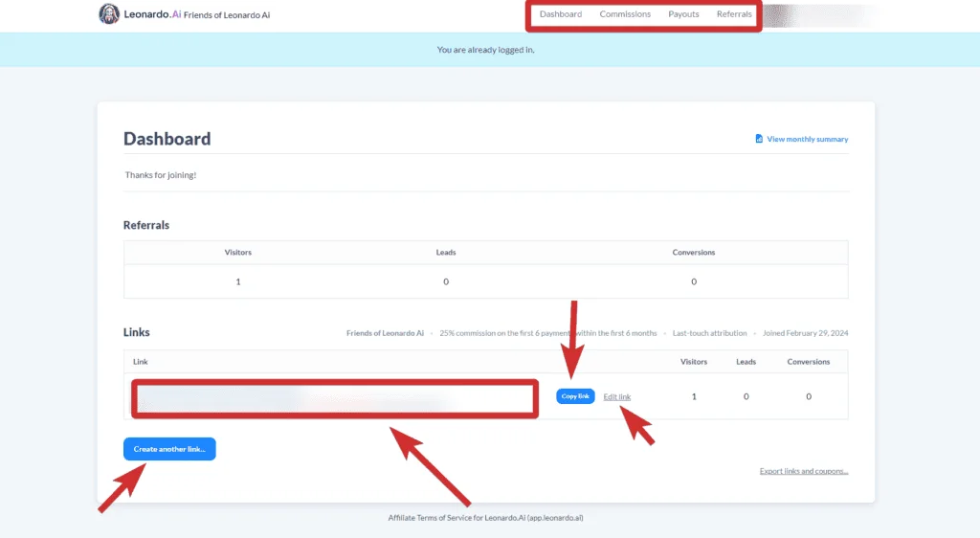The height and width of the screenshot is (538, 980).
Task: Click Conversions header in Referrals table
Action: pos(694,253)
